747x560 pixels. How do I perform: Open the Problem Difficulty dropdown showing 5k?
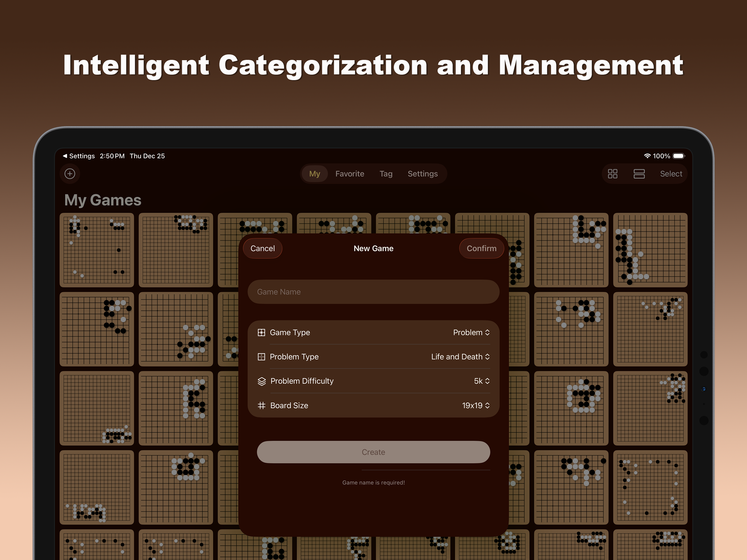pyautogui.click(x=482, y=381)
